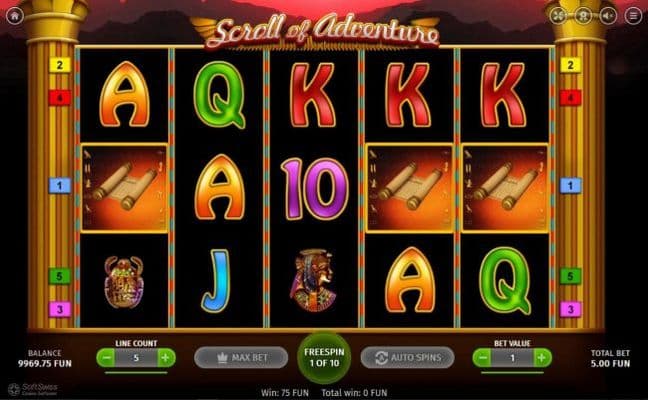648x400 pixels.
Task: Click the purple 10 symbol
Action: point(314,189)
